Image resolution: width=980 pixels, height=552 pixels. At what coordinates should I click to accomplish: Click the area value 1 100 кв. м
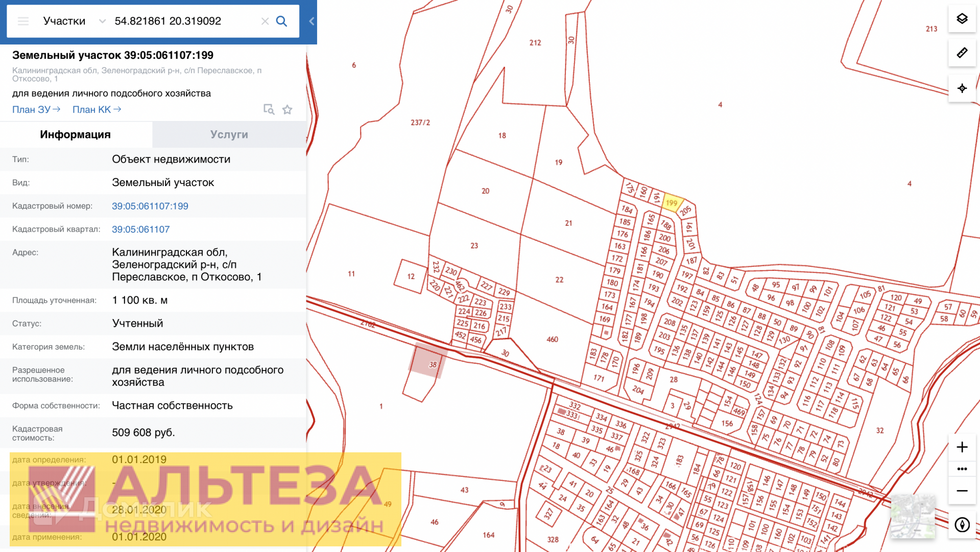coord(140,300)
